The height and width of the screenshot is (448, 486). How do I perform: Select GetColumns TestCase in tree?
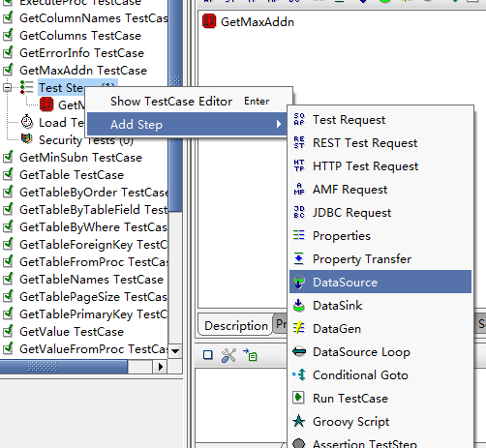[x=80, y=36]
